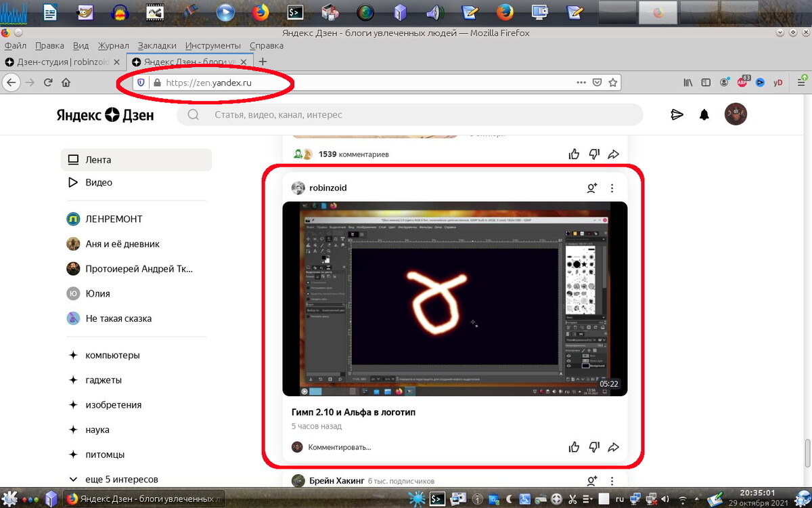812x508 pixels.
Task: Open the Закладки menu
Action: tap(157, 45)
